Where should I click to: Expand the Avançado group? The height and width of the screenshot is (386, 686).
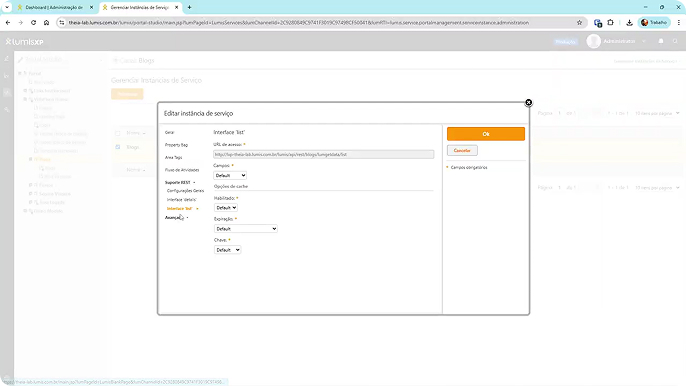pyautogui.click(x=176, y=218)
